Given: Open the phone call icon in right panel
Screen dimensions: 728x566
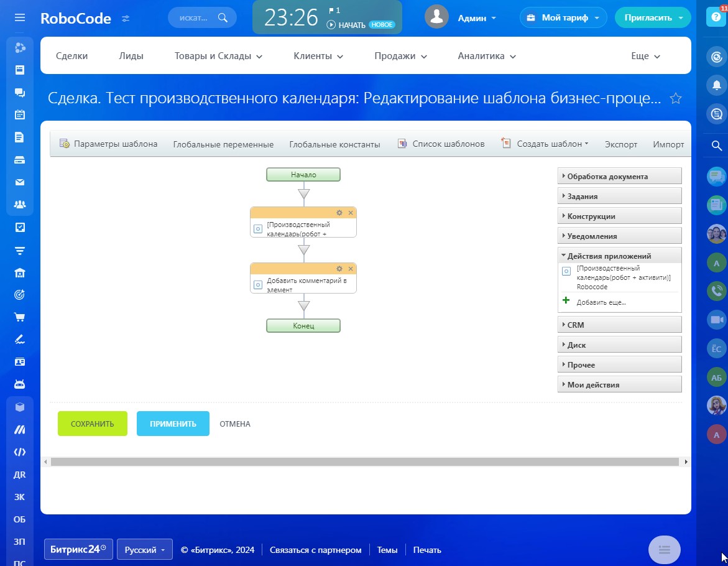Looking at the screenshot, I should point(716,291).
